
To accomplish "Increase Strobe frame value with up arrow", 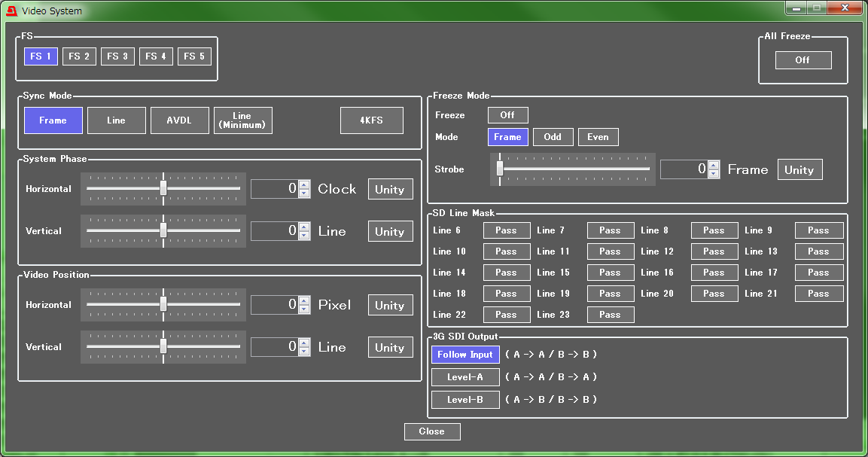I will coord(714,165).
